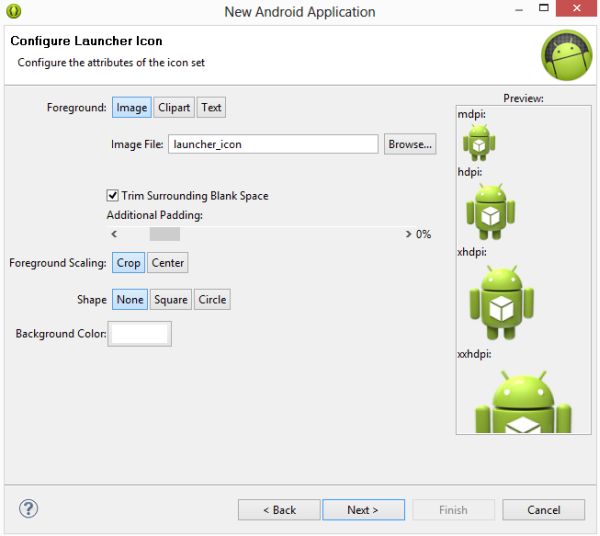The image size is (600, 536).
Task: Set Shape to Square
Action: pyautogui.click(x=171, y=299)
